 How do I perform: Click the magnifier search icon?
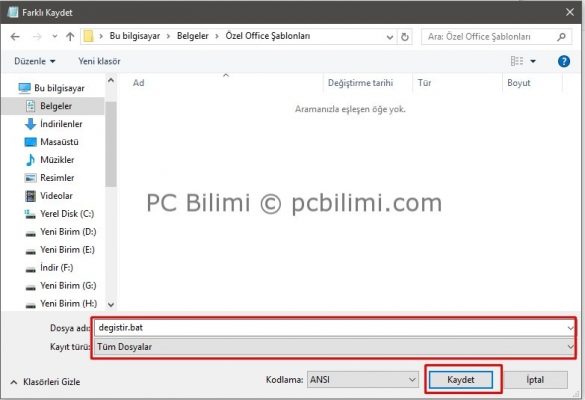(561, 37)
